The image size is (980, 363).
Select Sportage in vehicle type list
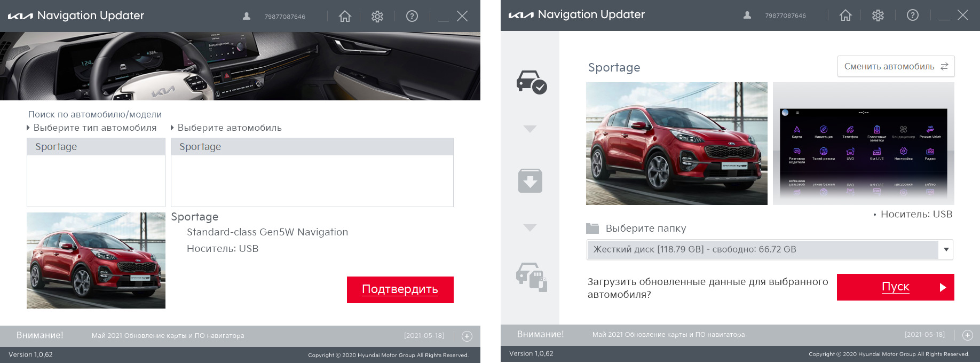[96, 147]
